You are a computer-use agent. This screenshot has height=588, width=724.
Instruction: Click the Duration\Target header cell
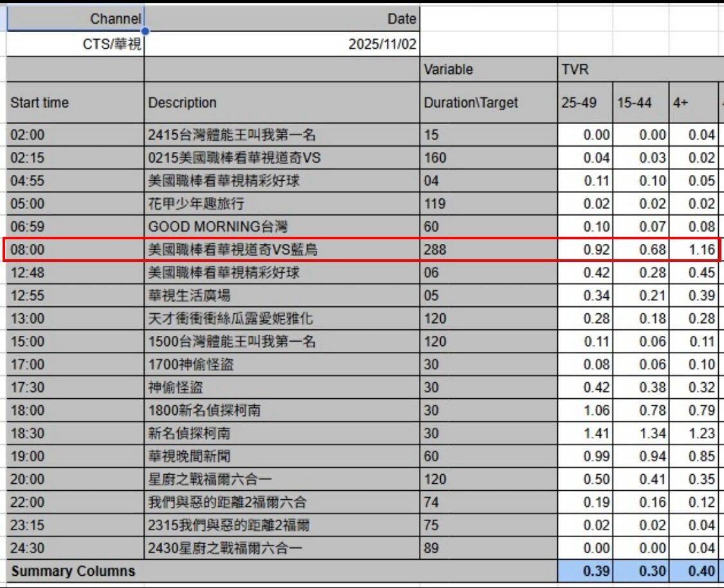[488, 103]
